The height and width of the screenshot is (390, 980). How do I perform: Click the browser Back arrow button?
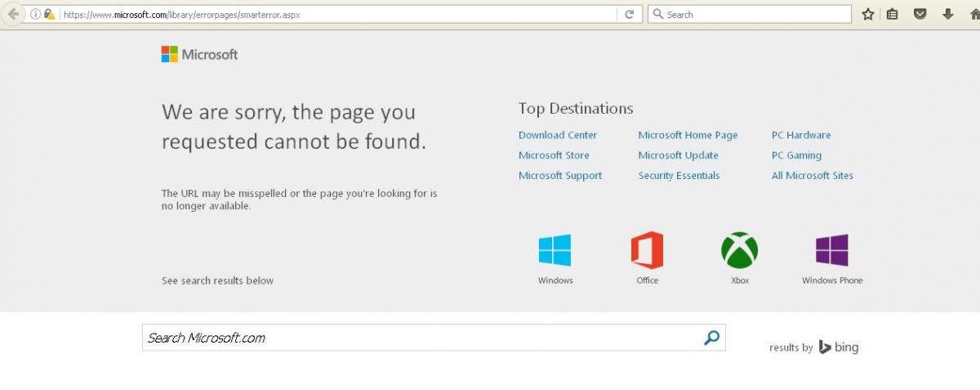(13, 14)
